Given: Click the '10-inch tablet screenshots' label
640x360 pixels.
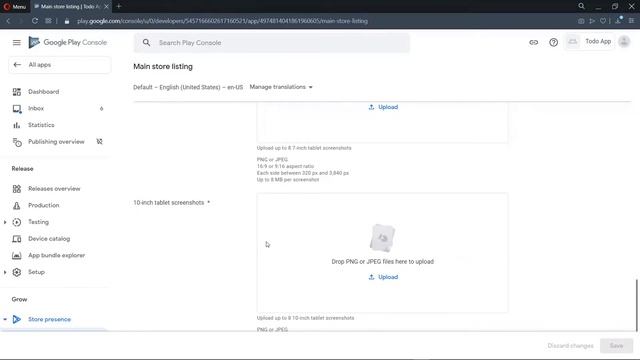Looking at the screenshot, I should pyautogui.click(x=169, y=202).
